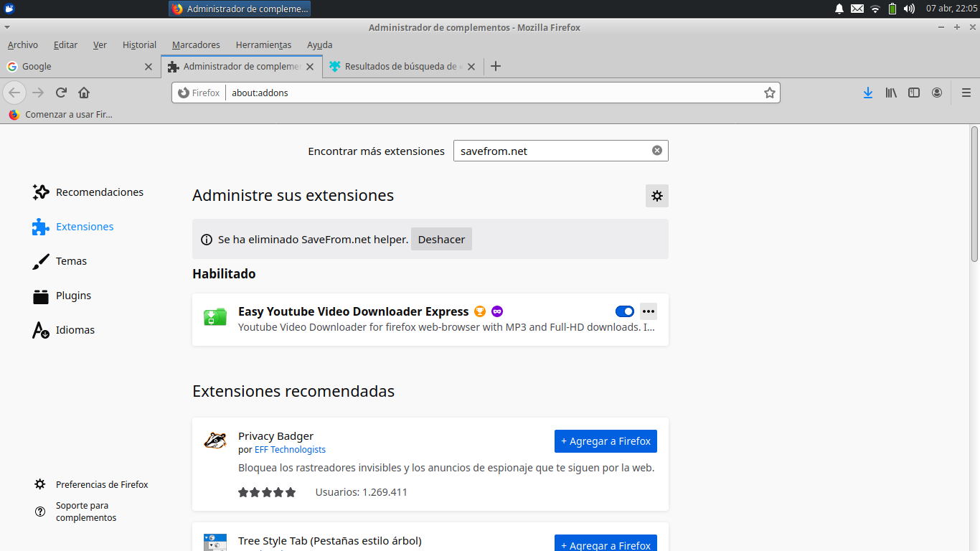The height and width of the screenshot is (551, 980).
Task: Click the Privacy Badger star rating
Action: pyautogui.click(x=267, y=492)
